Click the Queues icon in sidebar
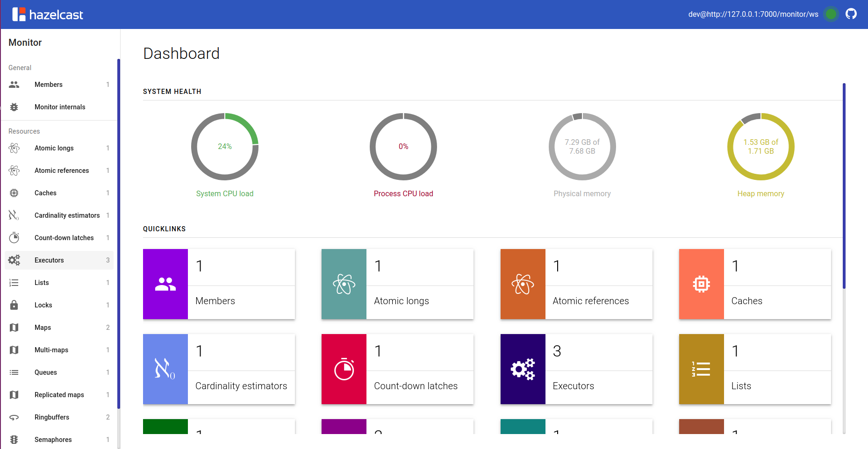 coord(14,372)
